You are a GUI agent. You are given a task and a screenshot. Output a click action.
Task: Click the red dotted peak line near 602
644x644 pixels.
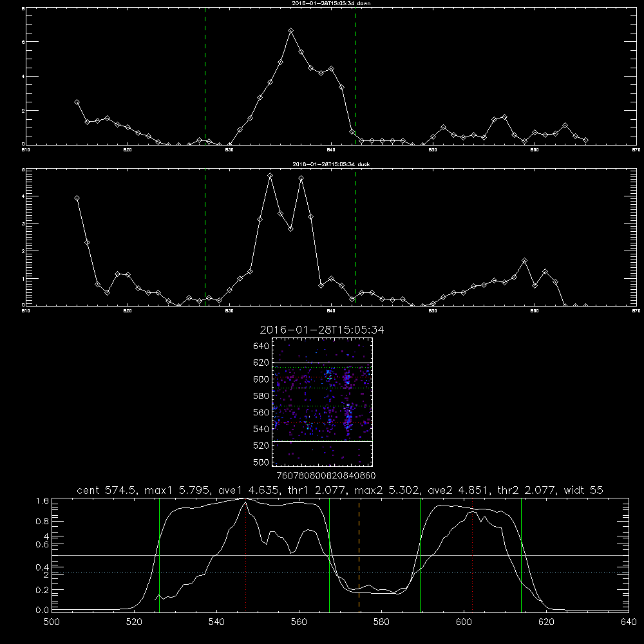click(x=472, y=554)
